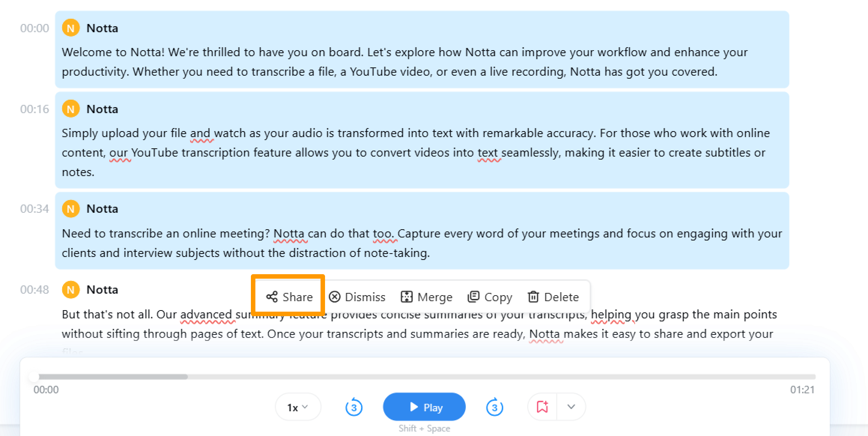Add a bookmark with the red bookmark icon
Screen dimensions: 868x436
[542, 407]
